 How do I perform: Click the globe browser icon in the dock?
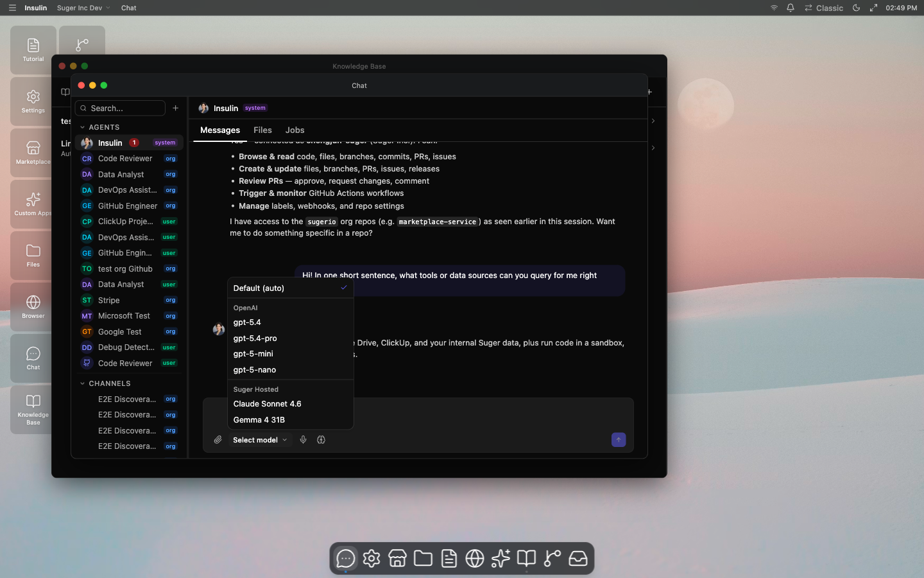coord(475,559)
